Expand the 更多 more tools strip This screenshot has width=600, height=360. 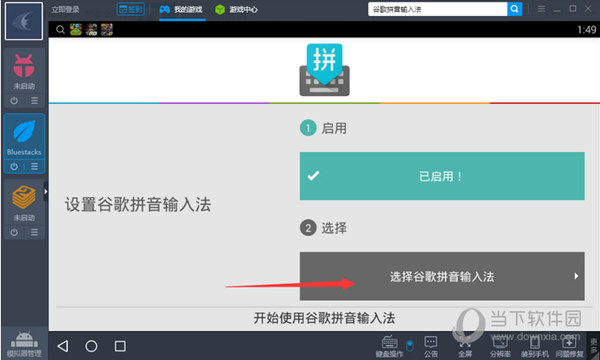tap(594, 346)
